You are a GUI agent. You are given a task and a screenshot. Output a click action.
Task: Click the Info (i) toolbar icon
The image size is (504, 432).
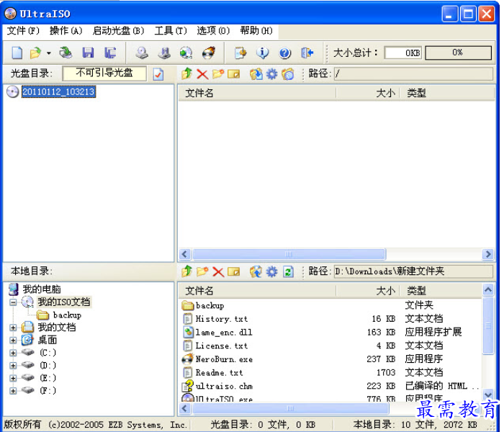pos(263,53)
